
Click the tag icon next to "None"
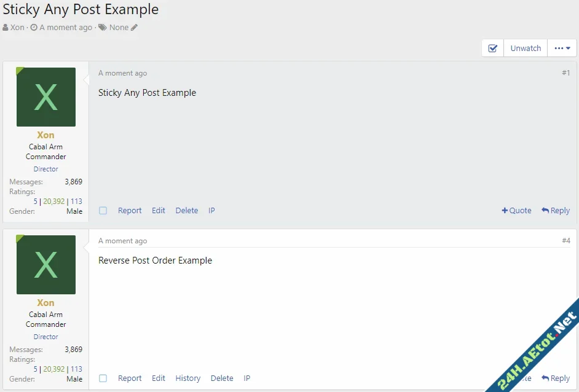pos(102,27)
